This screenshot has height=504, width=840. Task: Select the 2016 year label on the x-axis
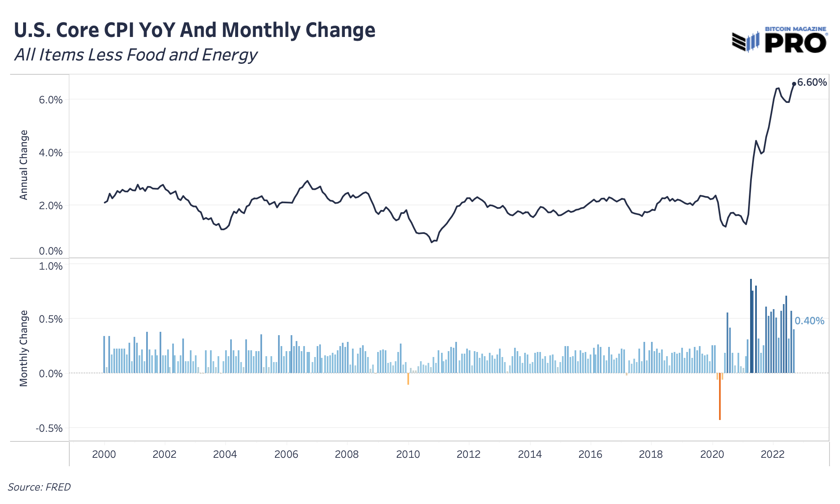coord(590,454)
